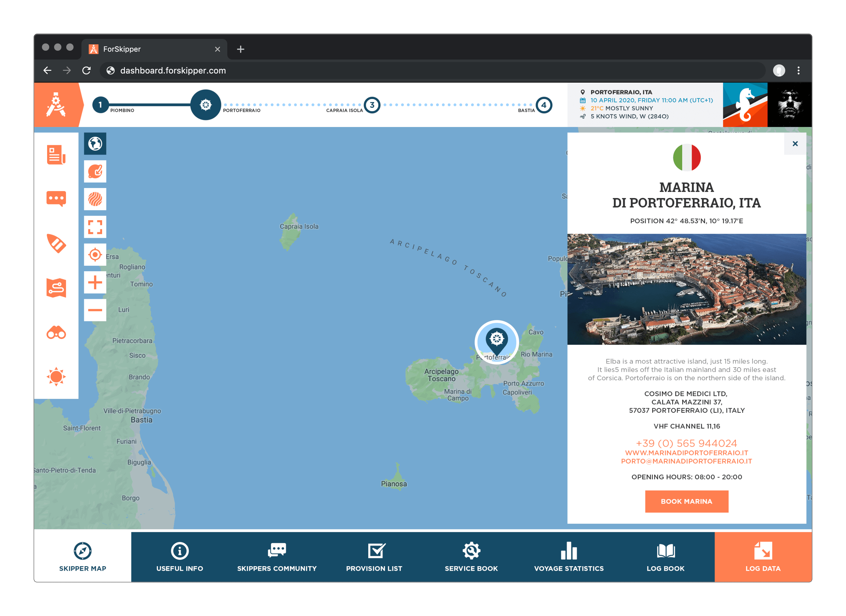Screen dimensions: 846x616
Task: Select waypoint 3 Capraia Isola on route
Action: coord(372,105)
